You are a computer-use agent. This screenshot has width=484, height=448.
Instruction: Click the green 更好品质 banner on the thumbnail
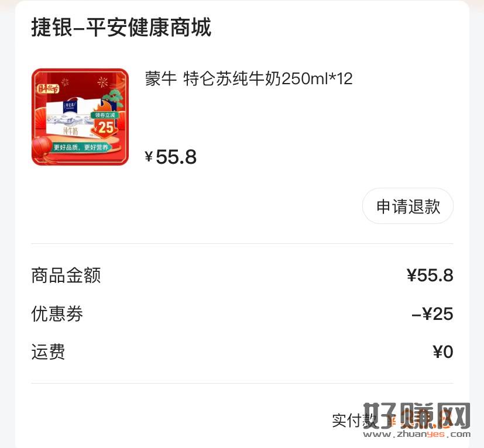tap(81, 147)
